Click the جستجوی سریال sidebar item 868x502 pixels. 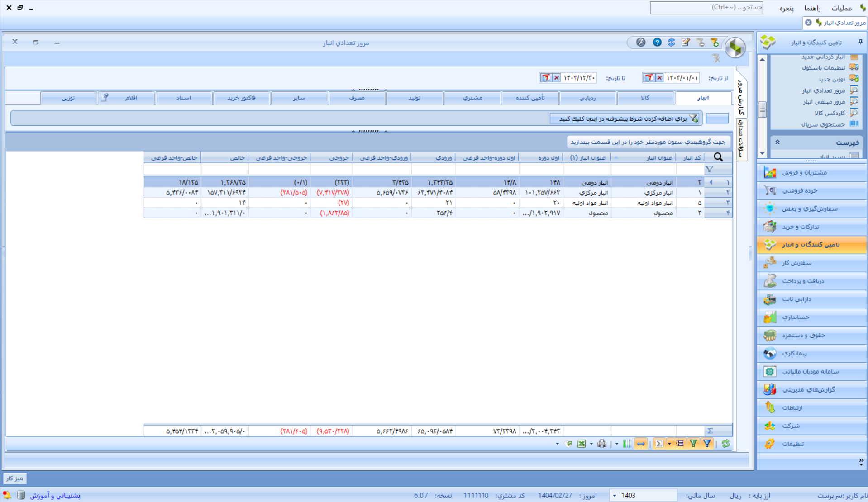830,124
